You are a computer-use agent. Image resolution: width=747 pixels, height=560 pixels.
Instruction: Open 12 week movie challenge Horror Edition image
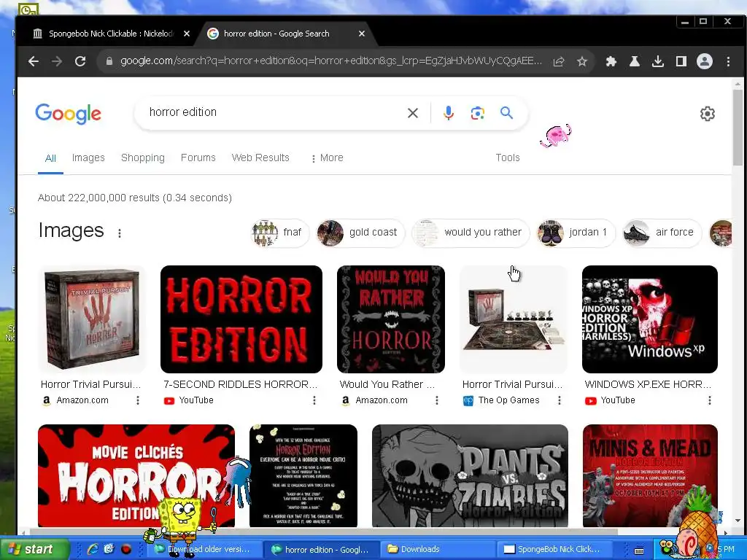tap(303, 475)
